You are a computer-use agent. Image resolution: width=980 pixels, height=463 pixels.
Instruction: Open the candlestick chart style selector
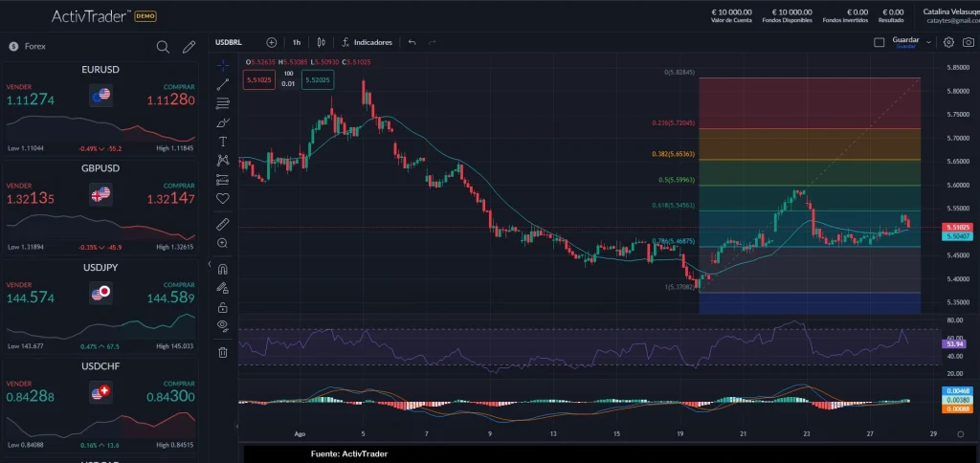tap(322, 42)
